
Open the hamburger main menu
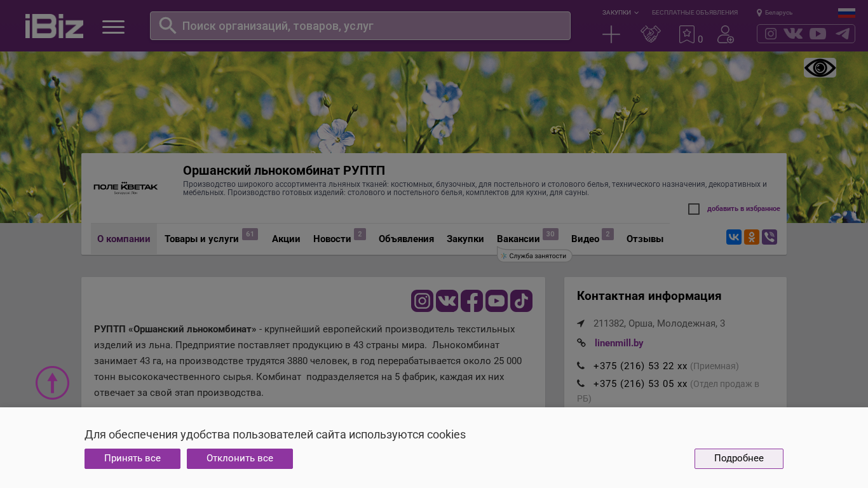[114, 27]
